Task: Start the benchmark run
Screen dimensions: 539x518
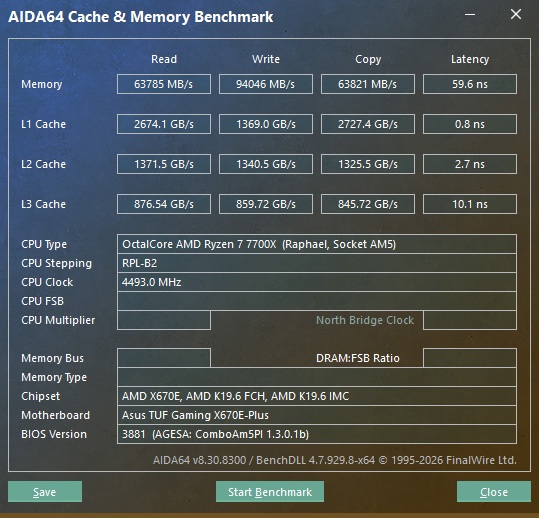Action: [270, 492]
